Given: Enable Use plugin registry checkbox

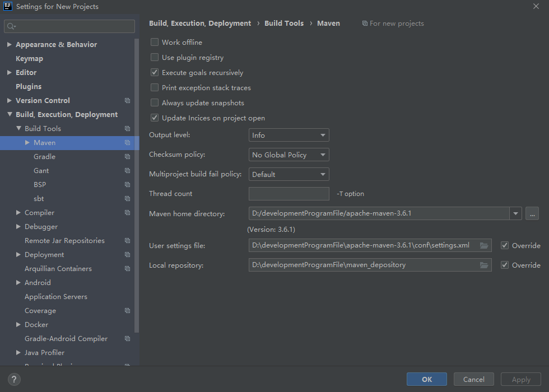Looking at the screenshot, I should [155, 57].
